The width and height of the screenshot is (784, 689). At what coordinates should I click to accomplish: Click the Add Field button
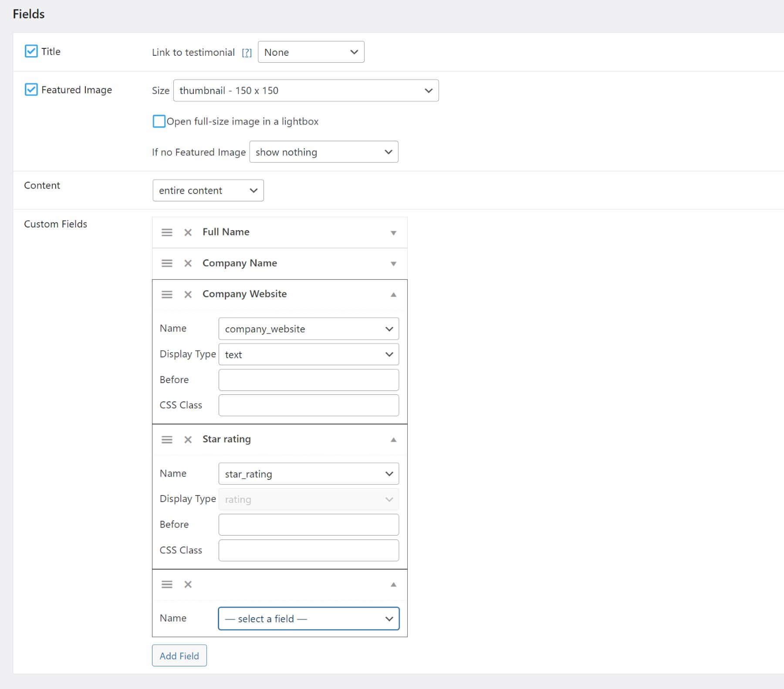tap(179, 655)
